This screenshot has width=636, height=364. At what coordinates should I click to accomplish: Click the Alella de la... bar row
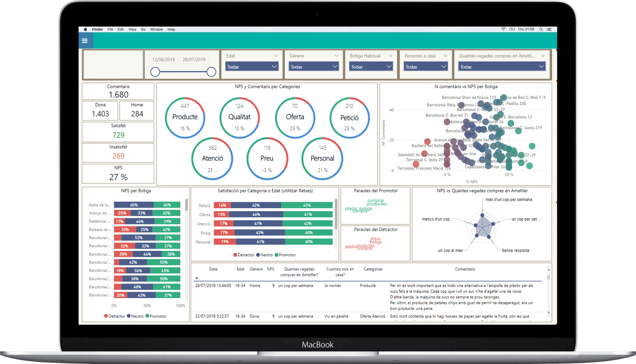[147, 205]
